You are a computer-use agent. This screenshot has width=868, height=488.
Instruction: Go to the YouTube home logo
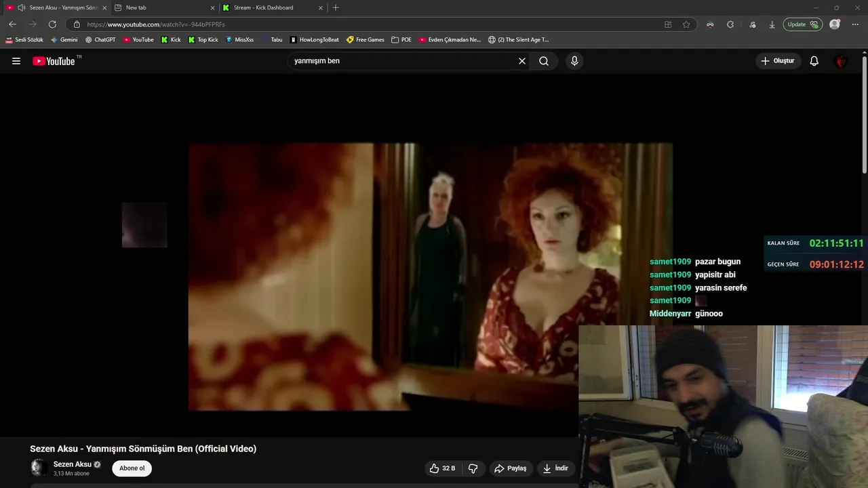click(x=54, y=61)
